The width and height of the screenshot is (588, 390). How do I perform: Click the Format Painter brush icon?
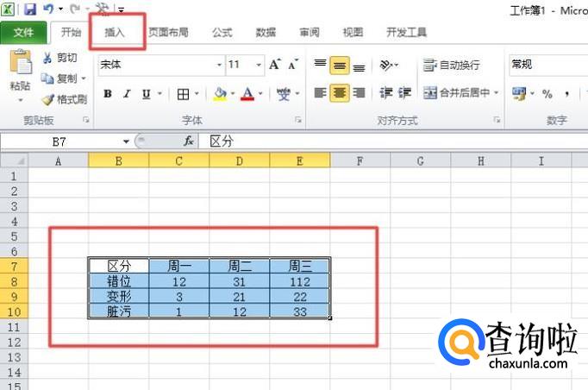click(47, 99)
